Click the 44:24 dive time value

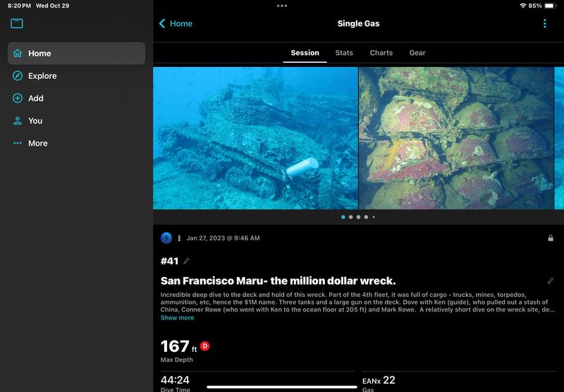(x=175, y=380)
